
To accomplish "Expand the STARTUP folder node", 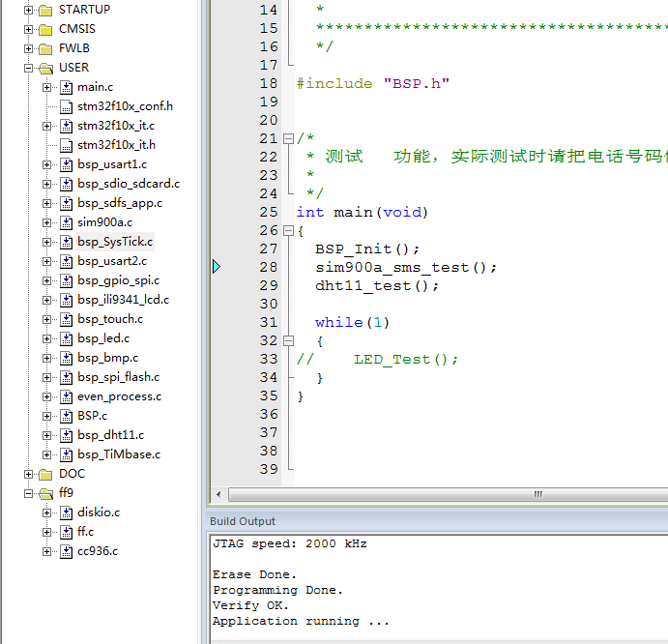I will tap(28, 10).
